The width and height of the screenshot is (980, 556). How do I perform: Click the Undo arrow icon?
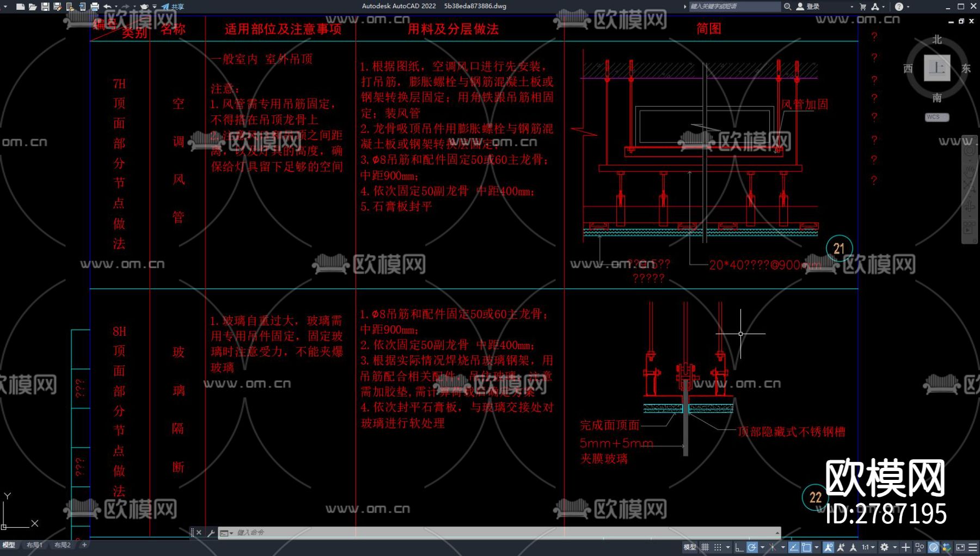coord(107,7)
